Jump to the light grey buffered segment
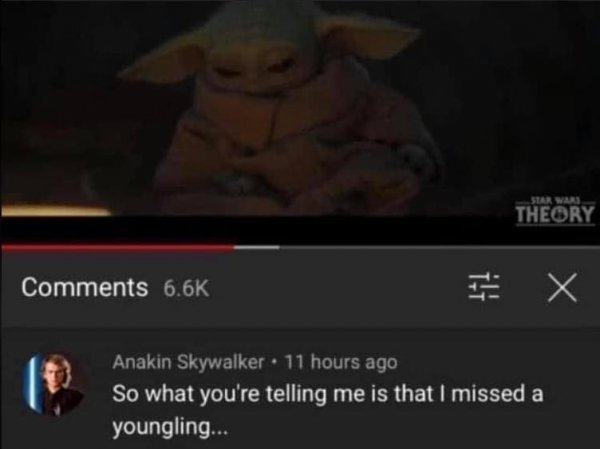Screen dimensions: 600x449 pyautogui.click(x=257, y=248)
